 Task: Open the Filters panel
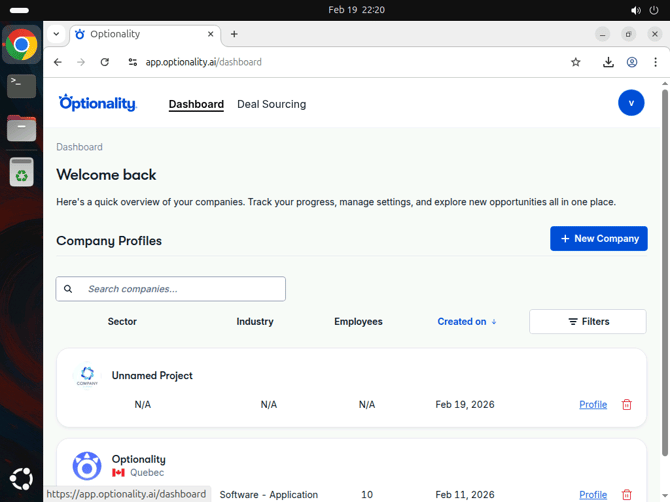click(588, 321)
